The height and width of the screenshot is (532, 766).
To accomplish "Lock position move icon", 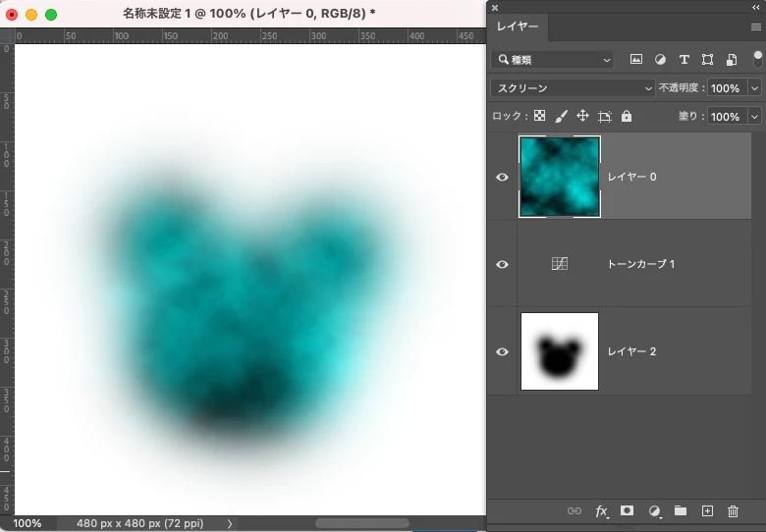I will point(582,116).
